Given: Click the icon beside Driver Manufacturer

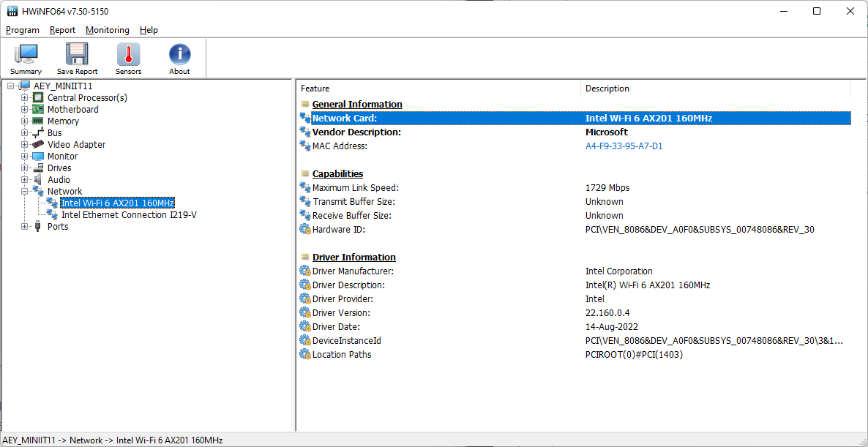Looking at the screenshot, I should [x=305, y=271].
